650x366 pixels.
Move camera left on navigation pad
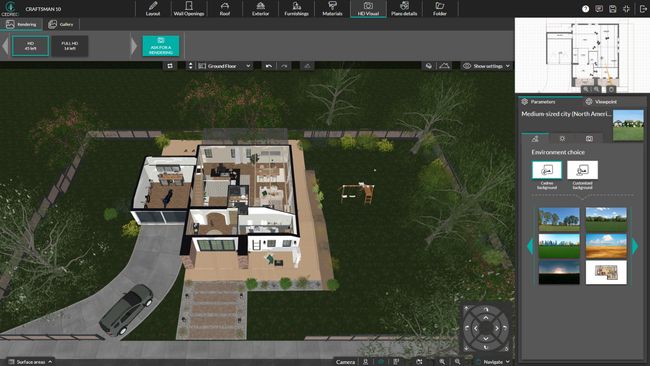pyautogui.click(x=475, y=328)
